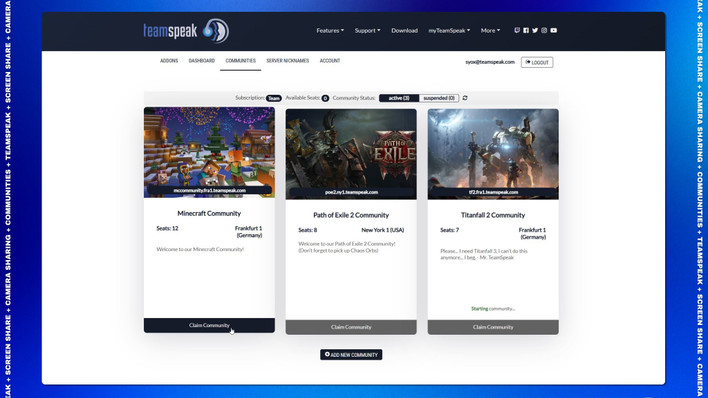Open the Download page
This screenshot has width=708, height=398.
point(405,30)
